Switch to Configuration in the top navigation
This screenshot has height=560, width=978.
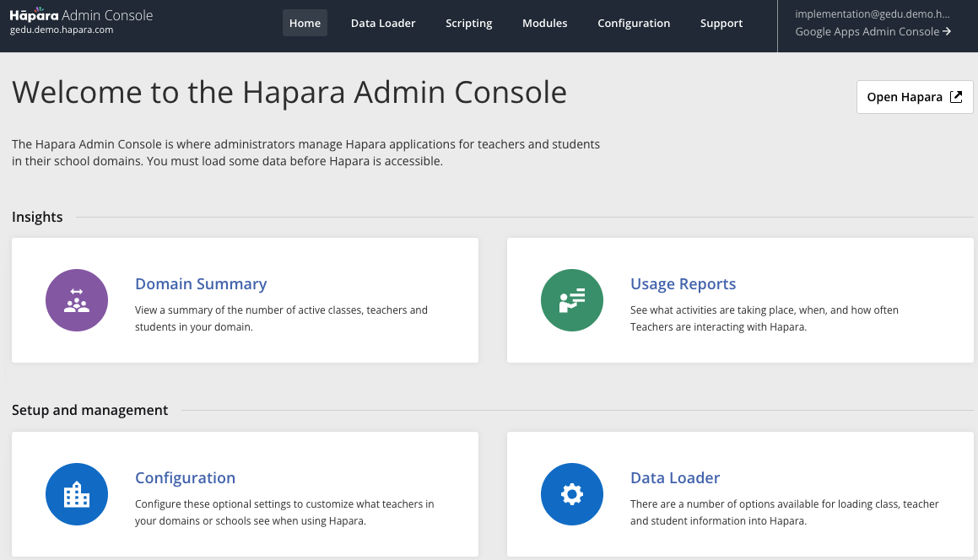634,23
